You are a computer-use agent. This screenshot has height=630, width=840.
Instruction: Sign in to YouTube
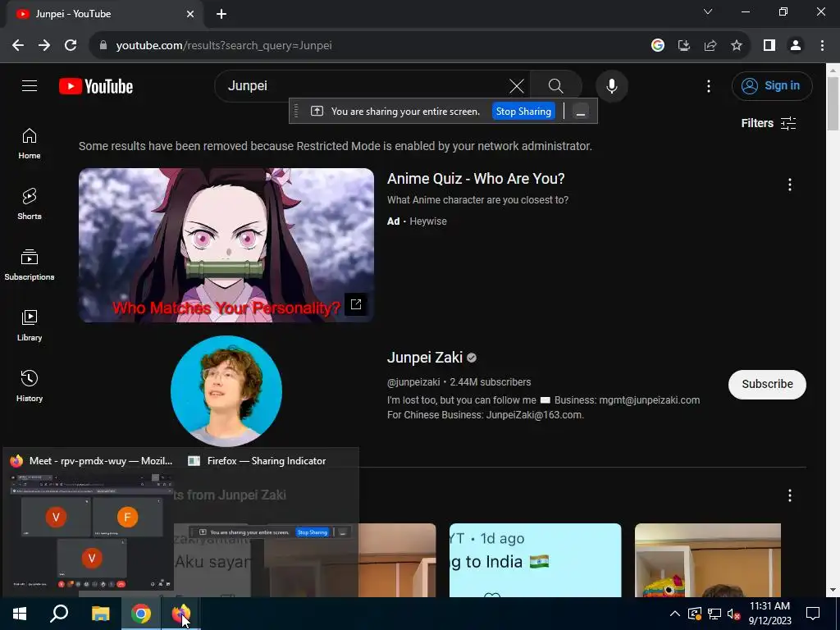pos(772,85)
